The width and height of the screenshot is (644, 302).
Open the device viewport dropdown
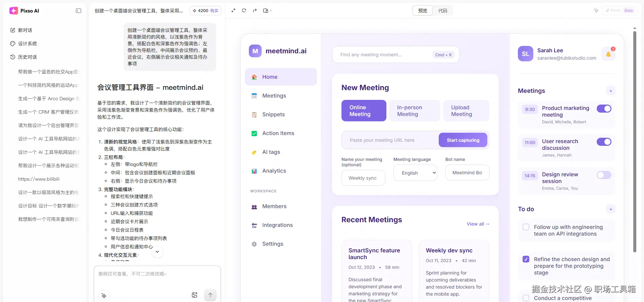pos(268,11)
